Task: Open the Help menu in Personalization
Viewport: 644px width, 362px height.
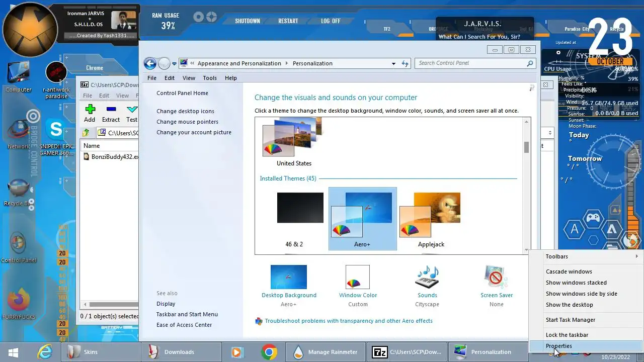Action: (231, 78)
